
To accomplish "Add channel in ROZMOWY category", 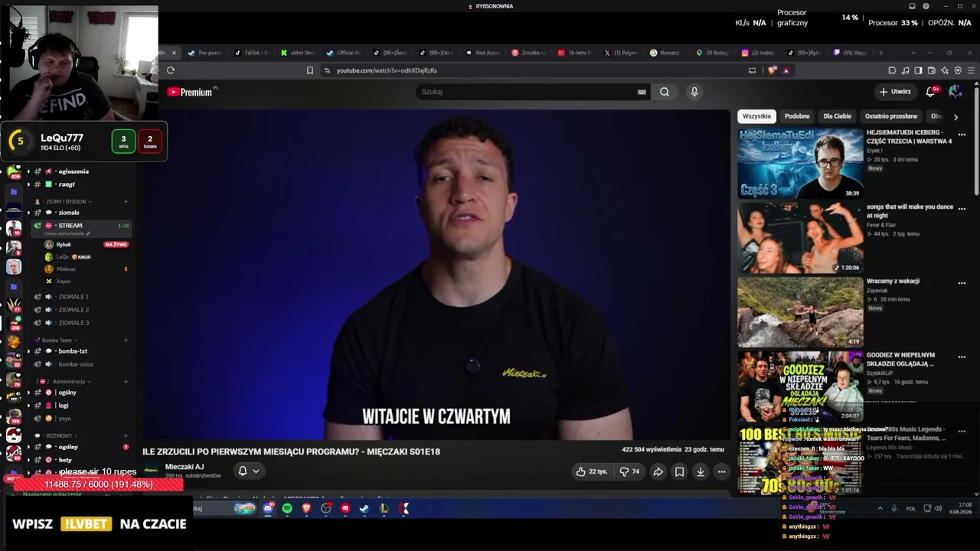I will coord(126,436).
